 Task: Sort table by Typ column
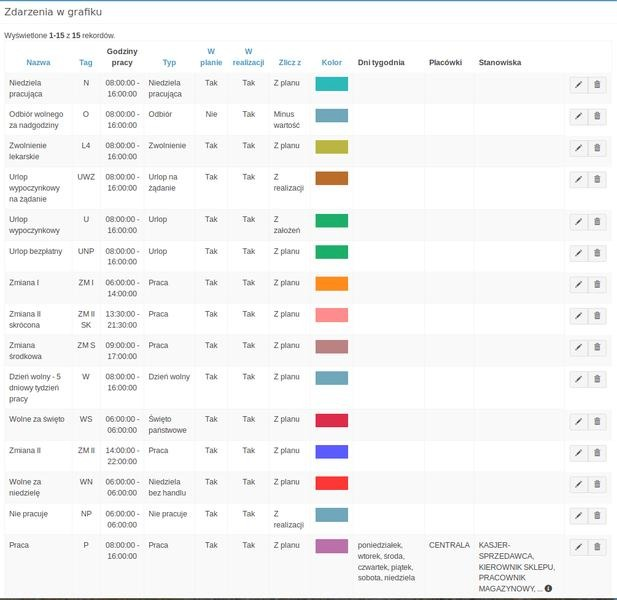[x=169, y=63]
